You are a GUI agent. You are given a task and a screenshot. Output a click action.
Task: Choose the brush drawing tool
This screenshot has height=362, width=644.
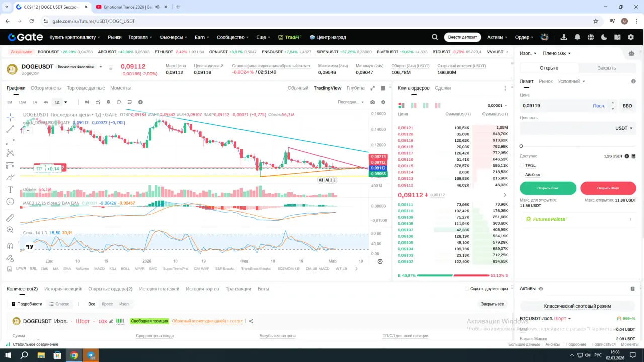[x=10, y=177]
